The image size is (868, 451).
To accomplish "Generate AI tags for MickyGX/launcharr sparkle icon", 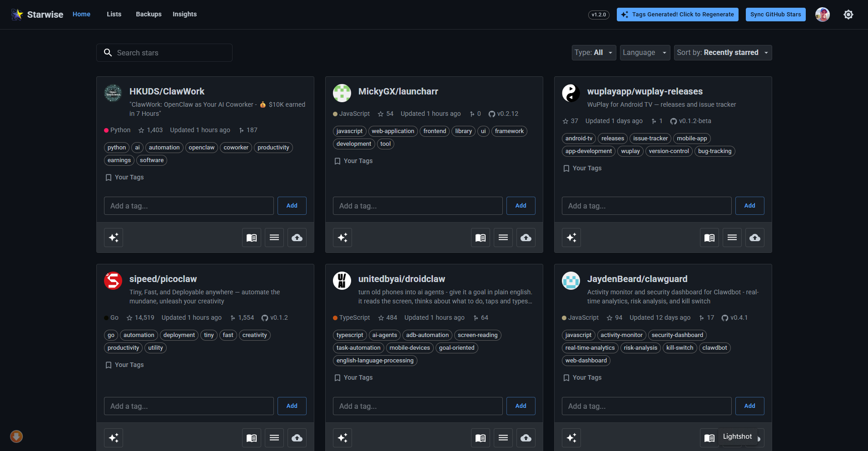I will (x=342, y=238).
